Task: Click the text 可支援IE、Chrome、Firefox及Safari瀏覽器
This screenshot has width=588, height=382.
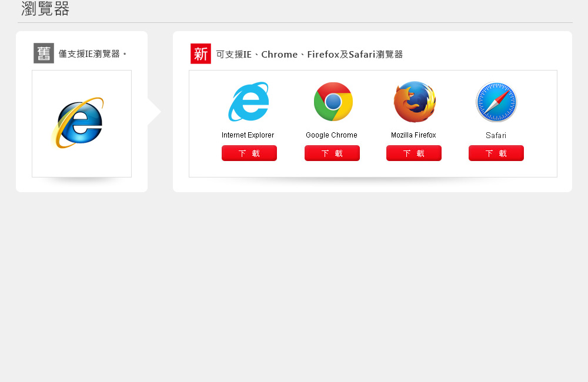Action: click(309, 54)
